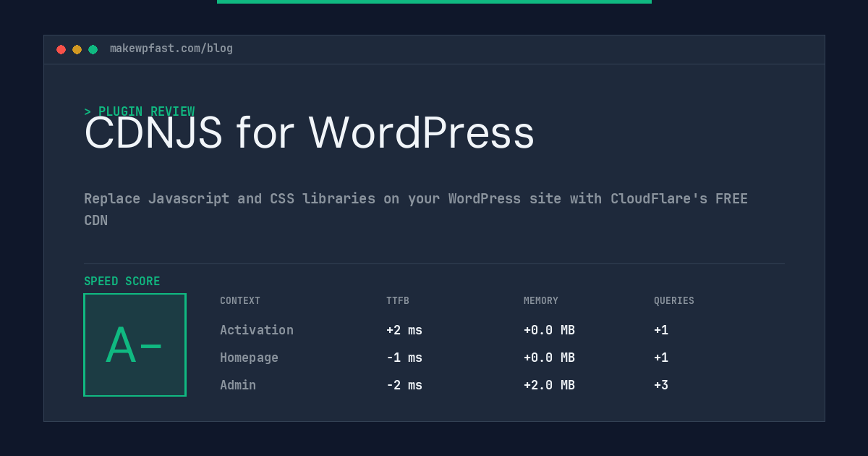Click Homepage's '+0.0 MB' memory value
Image resolution: width=868 pixels, height=456 pixels.
point(549,358)
